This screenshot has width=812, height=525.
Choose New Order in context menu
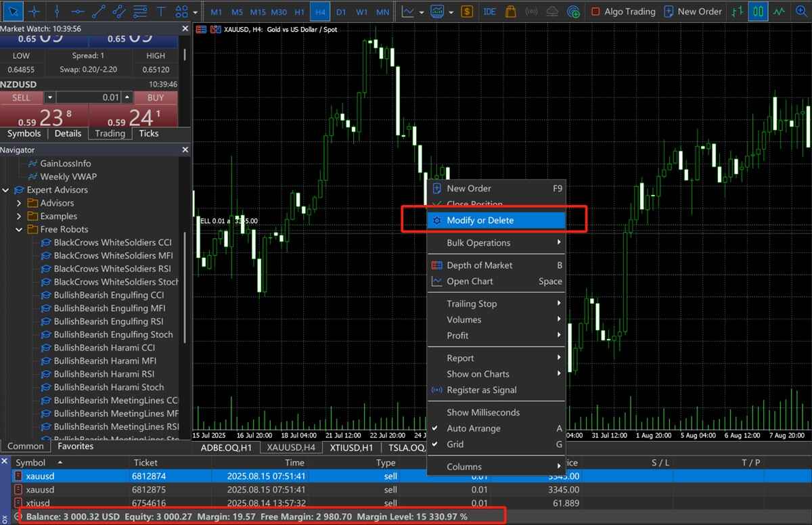tap(496, 189)
